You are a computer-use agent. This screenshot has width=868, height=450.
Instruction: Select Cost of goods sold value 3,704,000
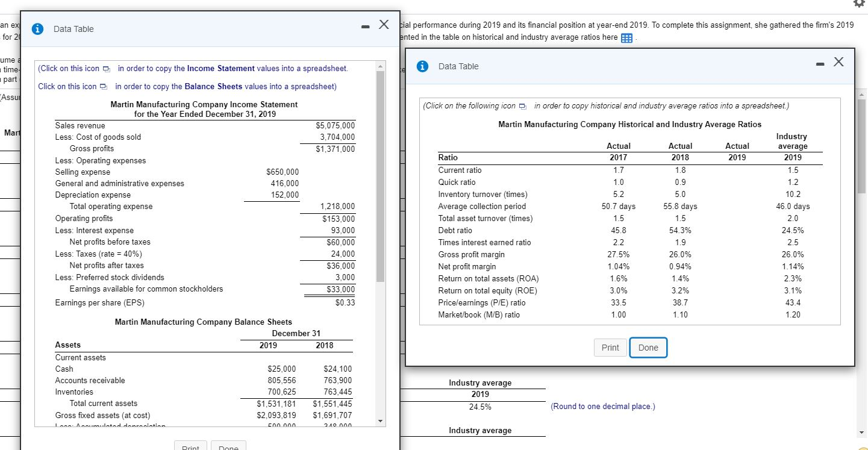[x=337, y=137]
